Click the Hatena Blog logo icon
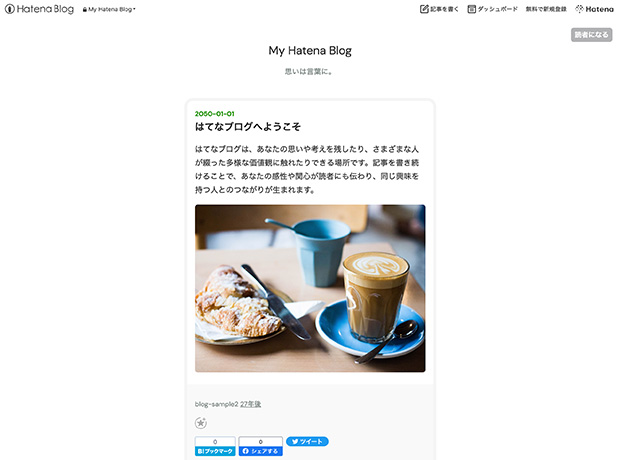The image size is (620, 460). [x=9, y=9]
